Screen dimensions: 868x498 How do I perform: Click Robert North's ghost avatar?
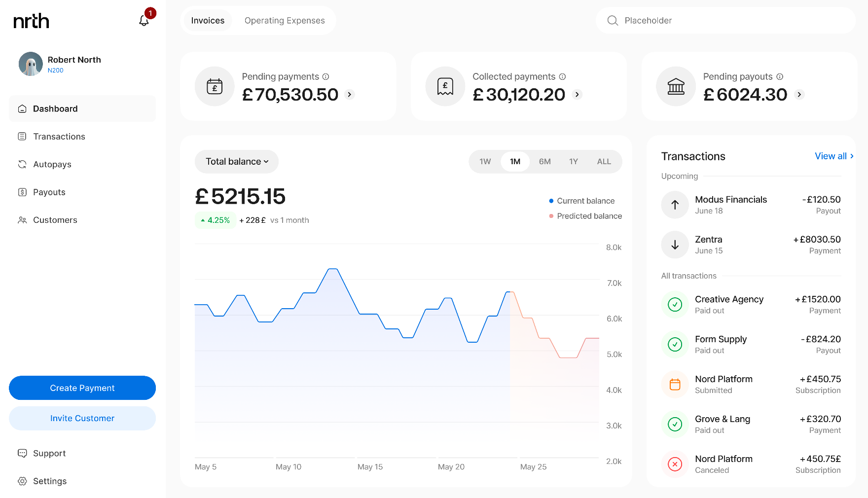(31, 64)
